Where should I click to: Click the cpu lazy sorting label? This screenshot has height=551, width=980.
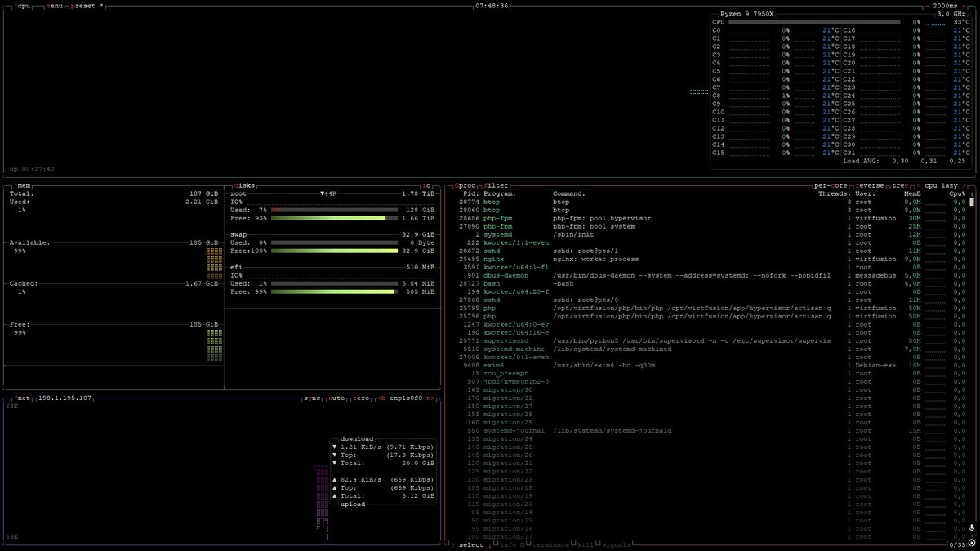[x=941, y=186]
